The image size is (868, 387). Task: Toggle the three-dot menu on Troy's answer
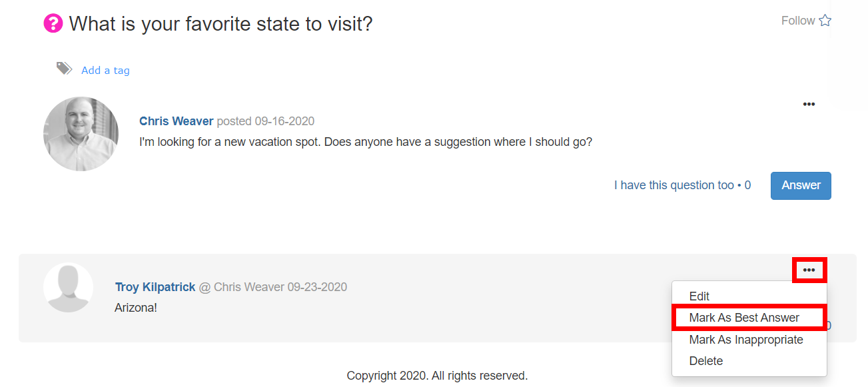click(809, 270)
